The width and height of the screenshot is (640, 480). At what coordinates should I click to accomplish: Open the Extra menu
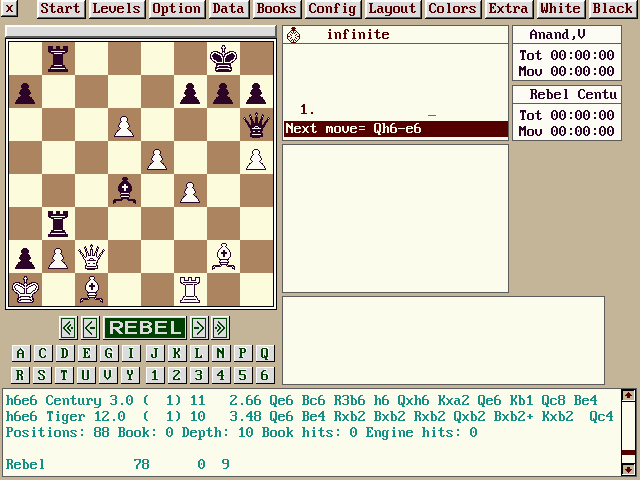[509, 9]
